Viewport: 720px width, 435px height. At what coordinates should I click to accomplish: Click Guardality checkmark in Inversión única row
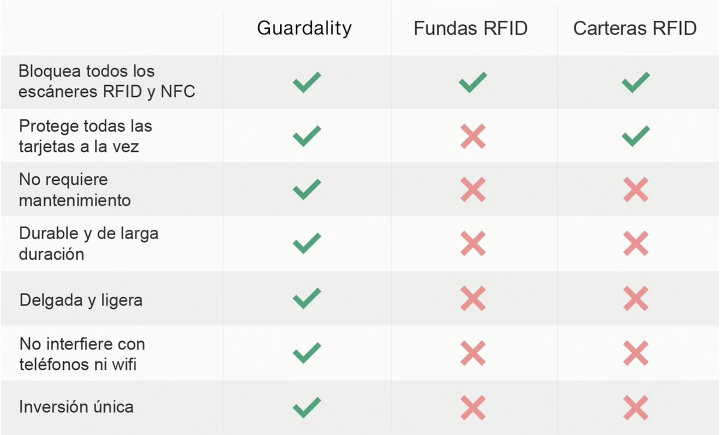(x=307, y=407)
